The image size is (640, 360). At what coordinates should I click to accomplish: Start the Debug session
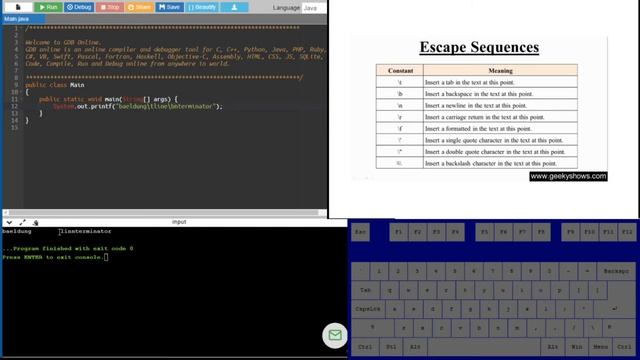coord(79,7)
